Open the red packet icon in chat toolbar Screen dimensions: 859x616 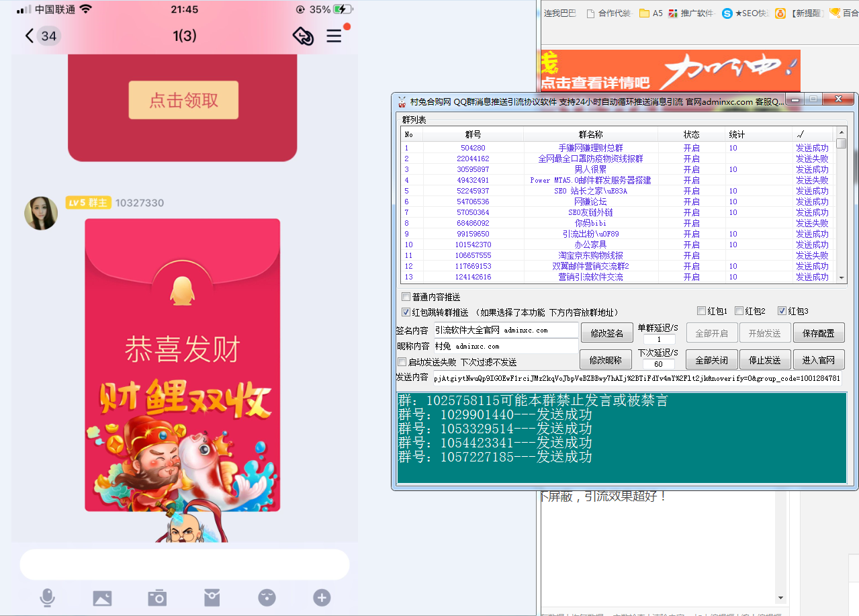point(212,597)
